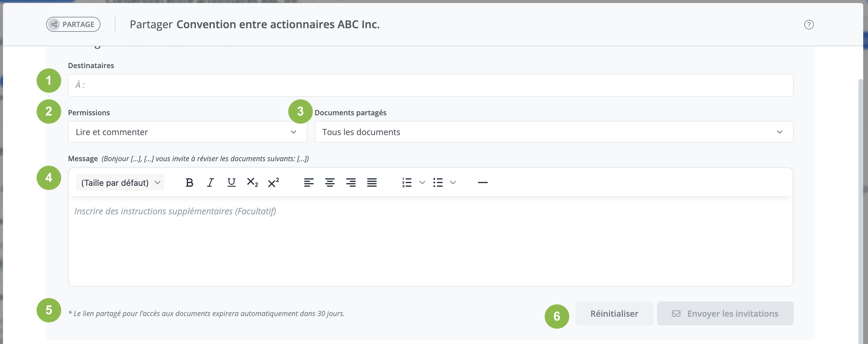This screenshot has width=868, height=344.
Task: Toggle bold formatting in message editor
Action: coord(189,183)
